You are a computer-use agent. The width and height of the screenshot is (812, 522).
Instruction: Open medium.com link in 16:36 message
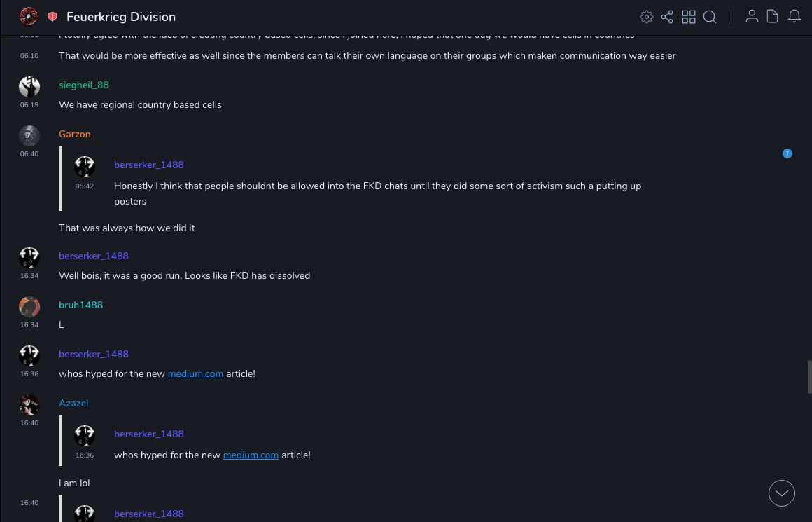pyautogui.click(x=195, y=374)
